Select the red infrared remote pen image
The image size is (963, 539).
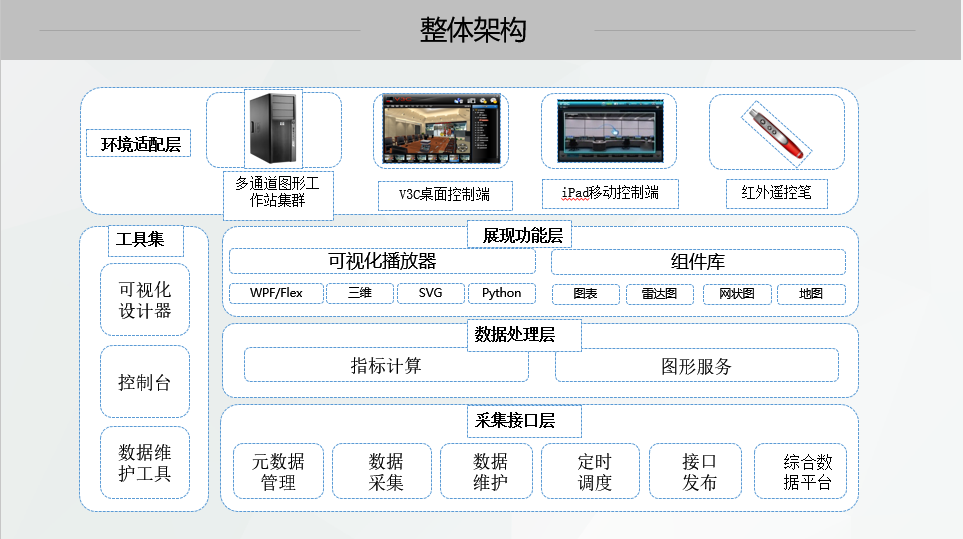click(776, 134)
